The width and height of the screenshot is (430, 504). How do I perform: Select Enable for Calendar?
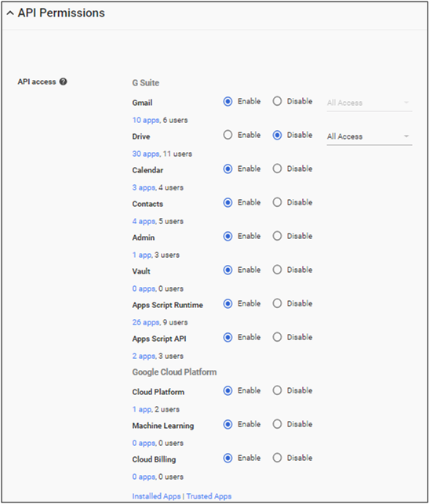(228, 169)
